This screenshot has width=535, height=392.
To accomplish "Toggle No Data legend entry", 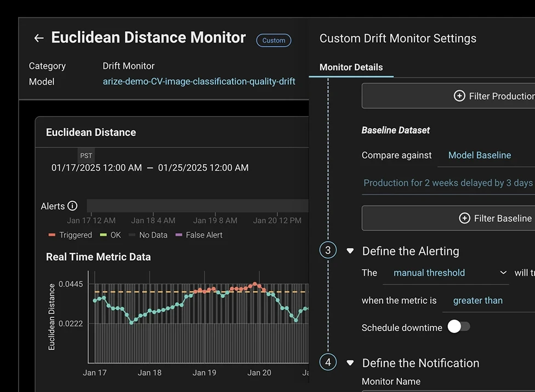I will pos(148,235).
